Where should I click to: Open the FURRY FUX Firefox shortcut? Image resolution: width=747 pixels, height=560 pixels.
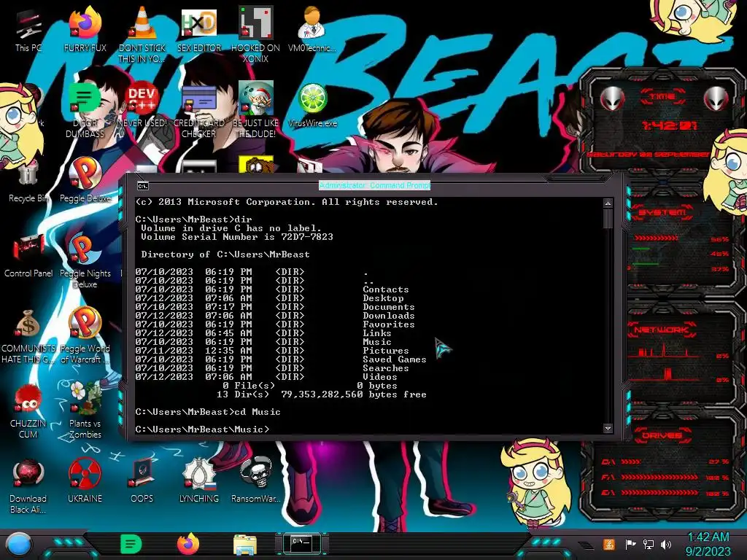tap(85, 28)
